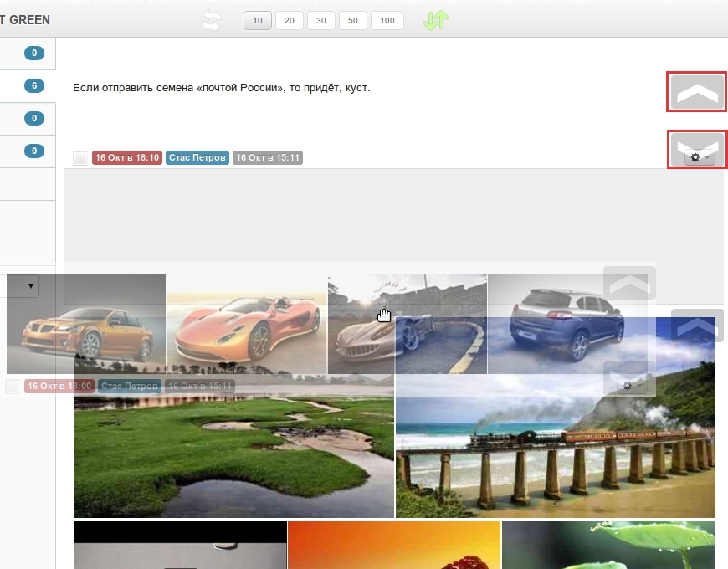Click the red 16 Окт в 18:10 label

126,157
